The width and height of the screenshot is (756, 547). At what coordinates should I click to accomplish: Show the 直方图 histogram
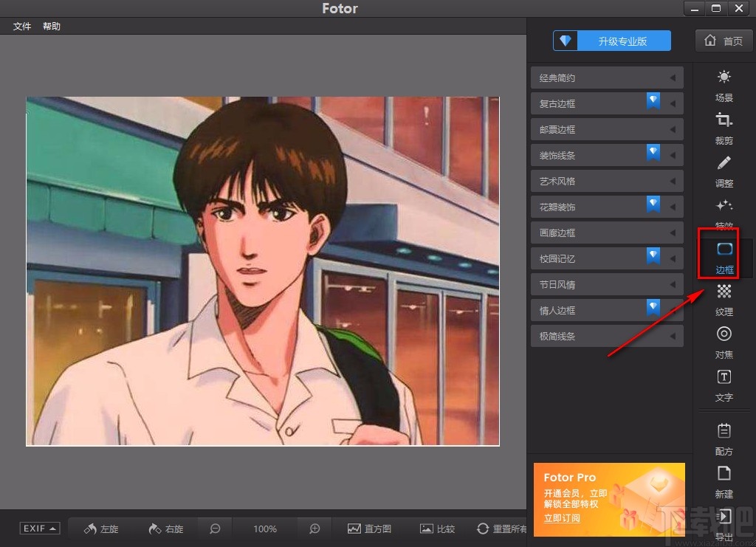(369, 529)
